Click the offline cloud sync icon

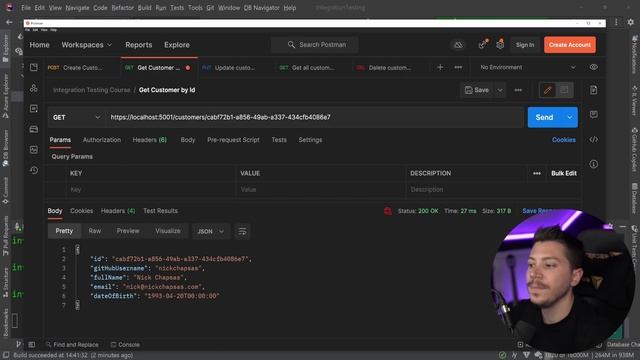(458, 45)
